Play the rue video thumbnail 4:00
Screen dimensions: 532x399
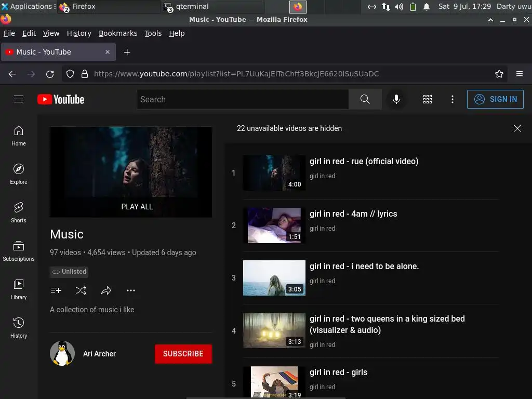click(274, 173)
